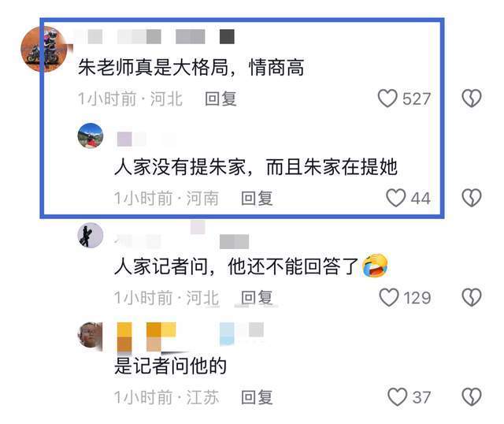Like the Jiangsu comment with 37 likes
504x424 pixels.
point(397,397)
